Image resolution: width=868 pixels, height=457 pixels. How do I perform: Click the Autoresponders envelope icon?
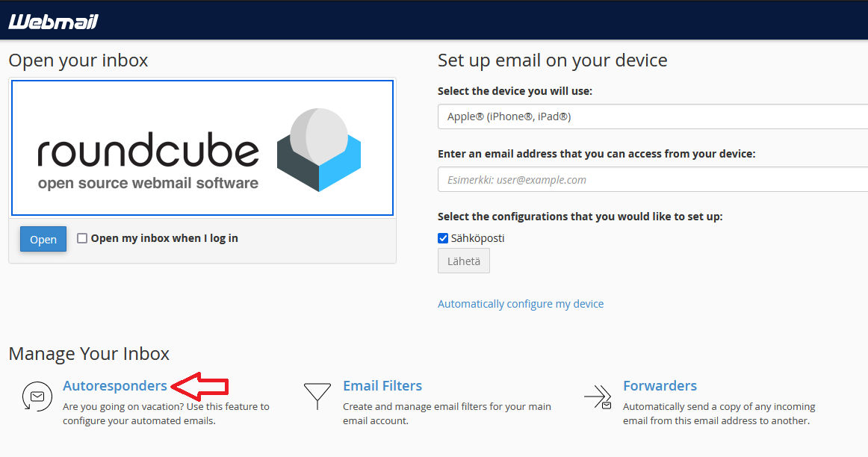tap(37, 397)
